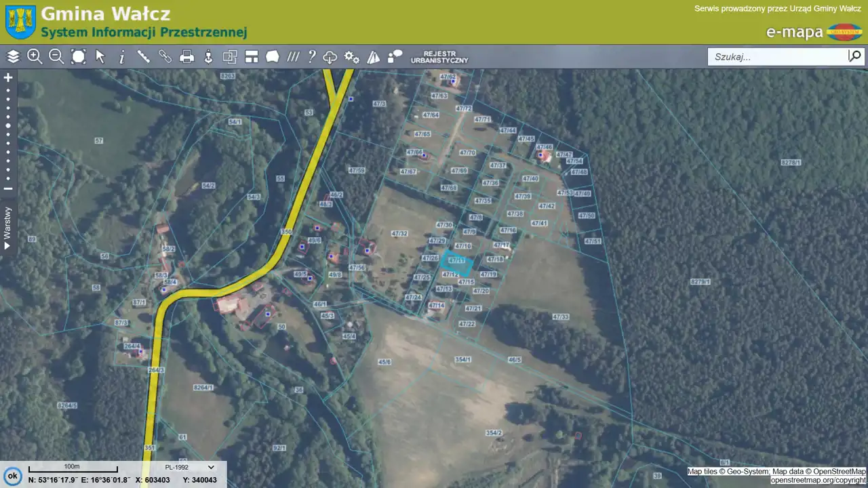The width and height of the screenshot is (868, 488).
Task: Pick the ruler measurement tool
Action: (144, 57)
